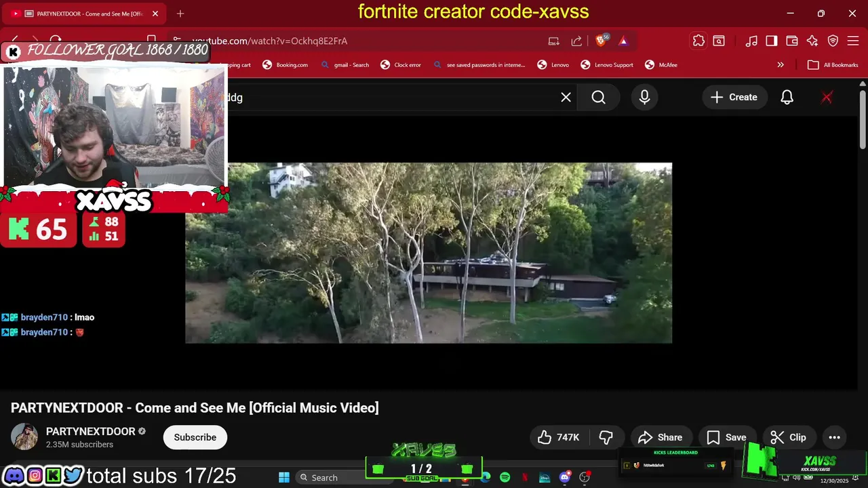
Task: Open the Windows Start menu
Action: [284, 477]
